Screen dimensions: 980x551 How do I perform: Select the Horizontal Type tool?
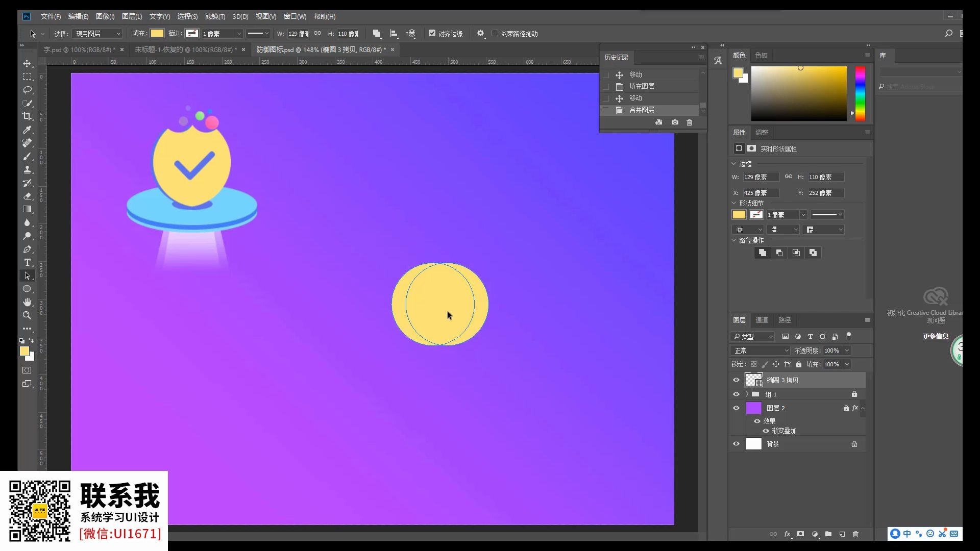[27, 262]
